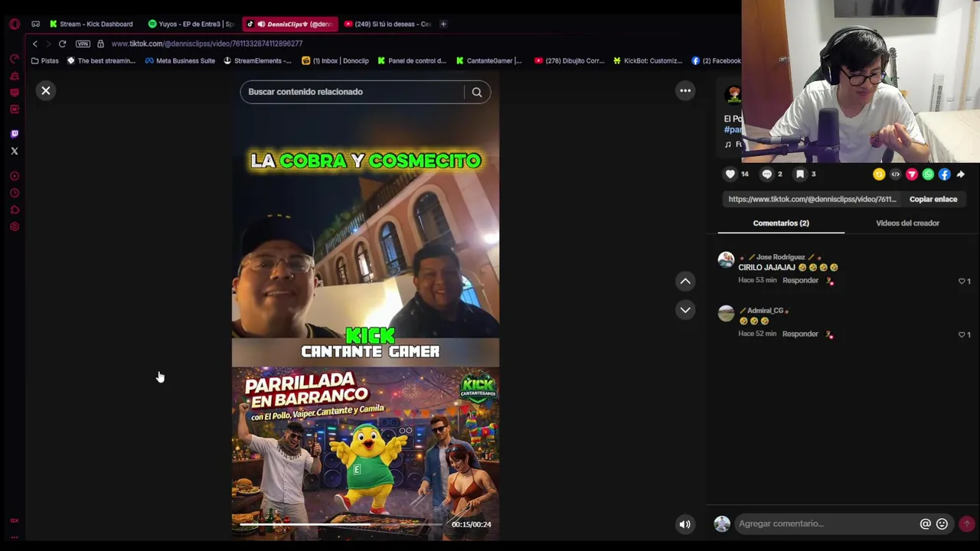Click commenter name Jose Rodríguez
The height and width of the screenshot is (551, 980).
[780, 257]
